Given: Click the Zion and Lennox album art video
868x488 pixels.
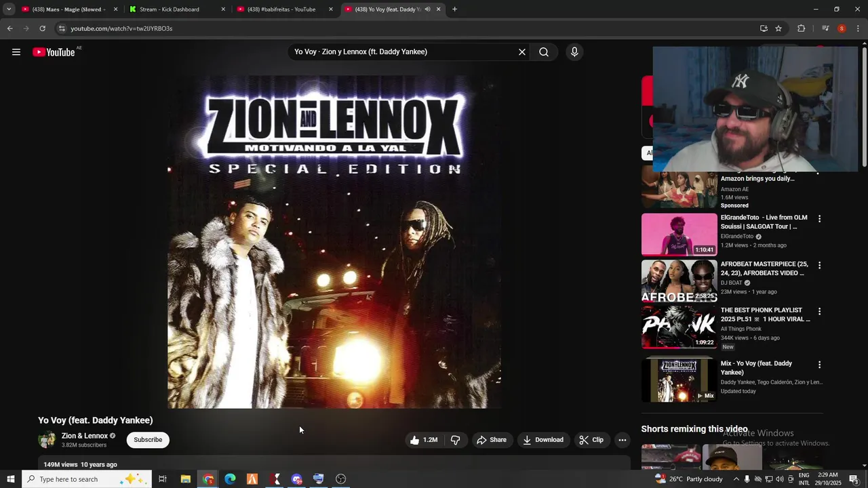Looking at the screenshot, I should [334, 242].
